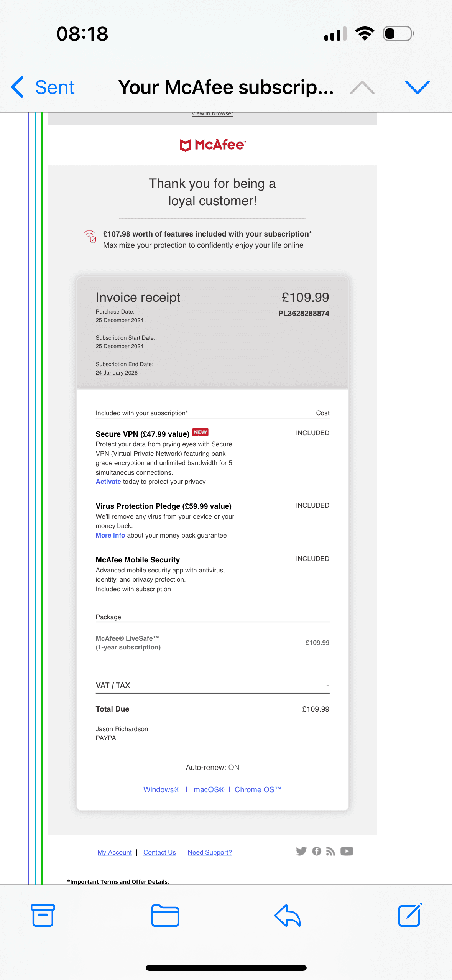
Task: Go to next message with down chevron
Action: (417, 87)
